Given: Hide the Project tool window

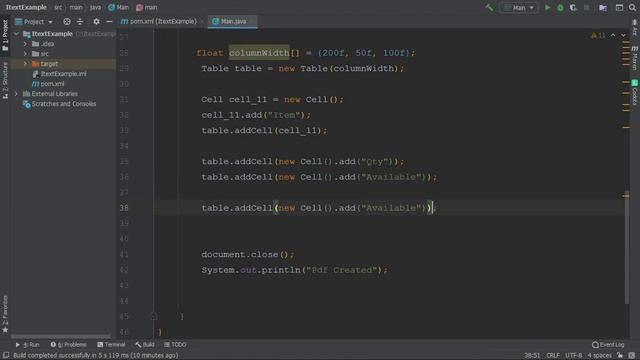Looking at the screenshot, I should click(x=109, y=21).
